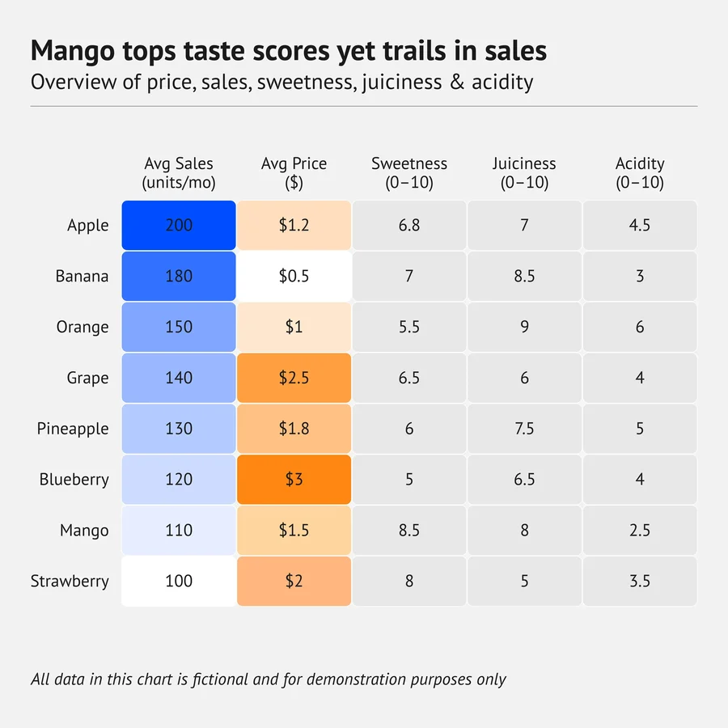Click the Mango row label

click(84, 530)
